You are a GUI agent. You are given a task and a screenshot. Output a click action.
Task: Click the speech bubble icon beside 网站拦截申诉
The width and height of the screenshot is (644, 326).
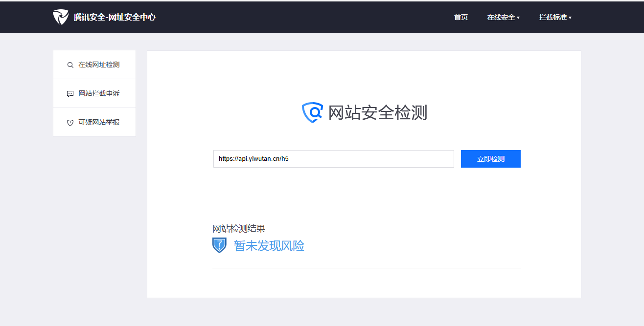click(70, 94)
